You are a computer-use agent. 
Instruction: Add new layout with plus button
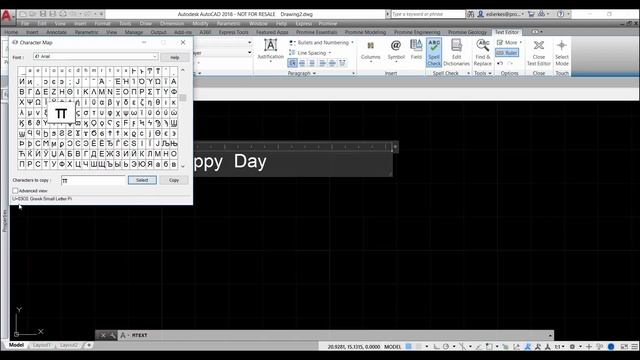click(x=89, y=345)
